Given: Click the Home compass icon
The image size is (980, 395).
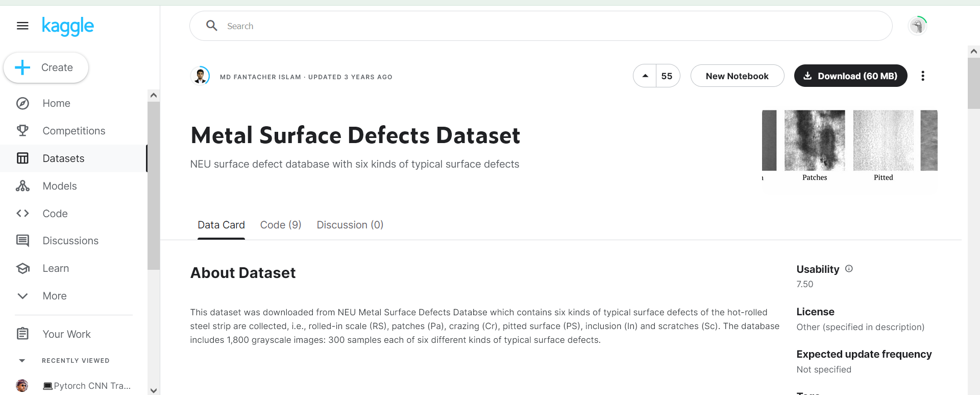Looking at the screenshot, I should (x=22, y=104).
